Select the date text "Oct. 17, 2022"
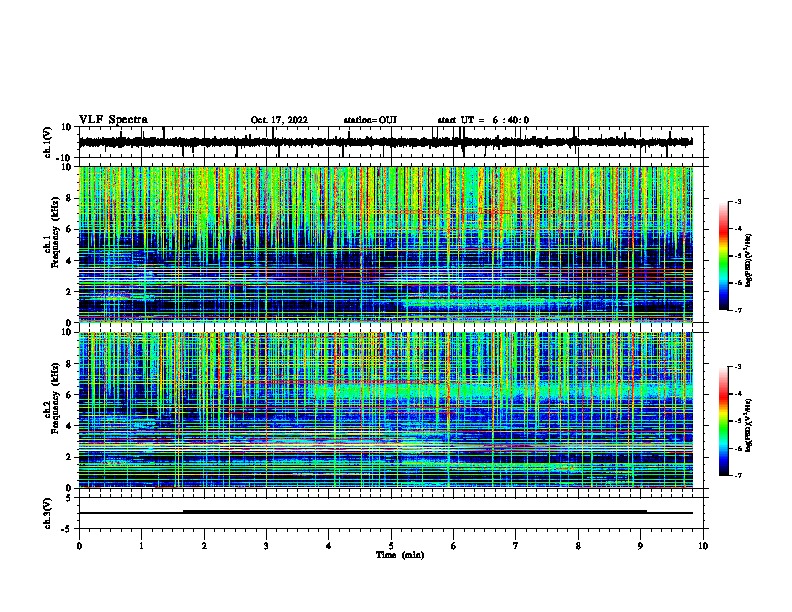Viewport: 792px width, 612px height. tap(279, 120)
